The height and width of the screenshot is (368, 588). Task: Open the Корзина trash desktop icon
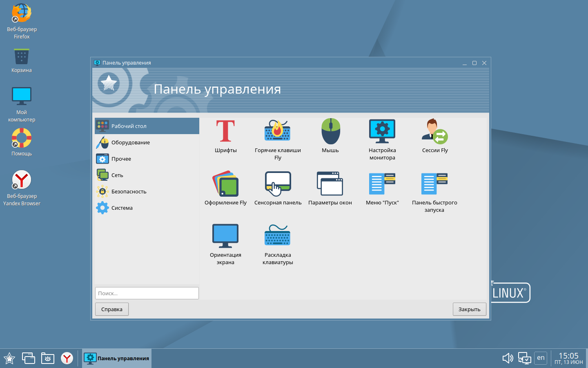click(22, 61)
